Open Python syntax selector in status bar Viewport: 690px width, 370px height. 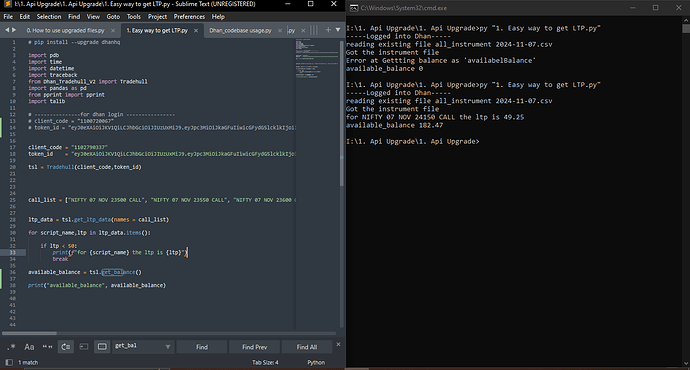tap(316, 362)
